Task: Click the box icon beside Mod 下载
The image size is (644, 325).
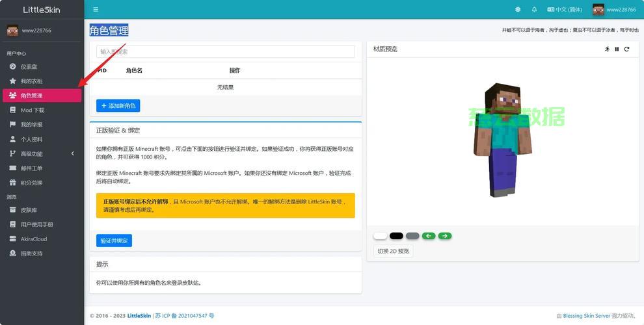Action: (13, 110)
